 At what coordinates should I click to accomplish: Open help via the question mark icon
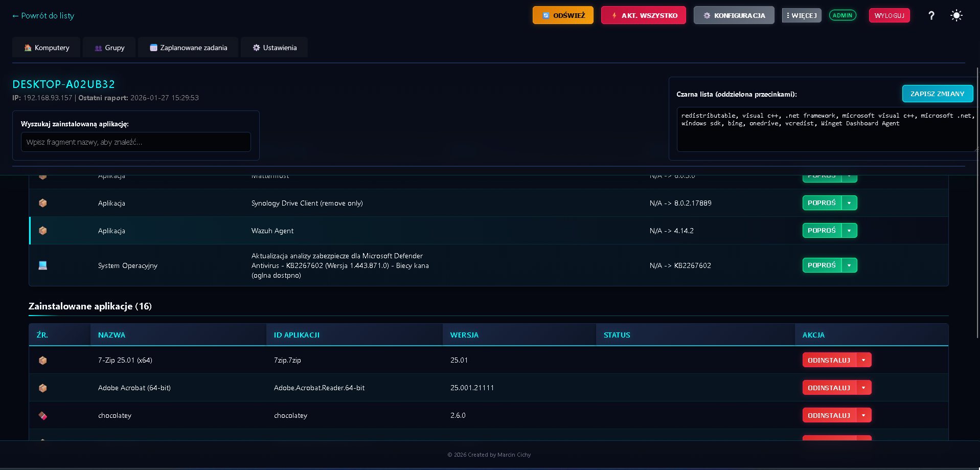(931, 15)
